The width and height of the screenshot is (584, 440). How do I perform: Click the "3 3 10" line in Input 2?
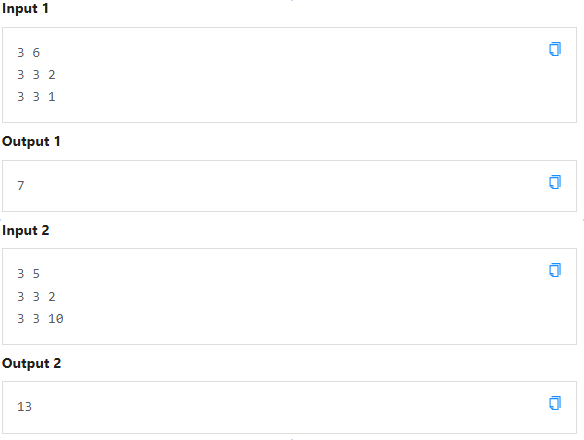[40, 319]
